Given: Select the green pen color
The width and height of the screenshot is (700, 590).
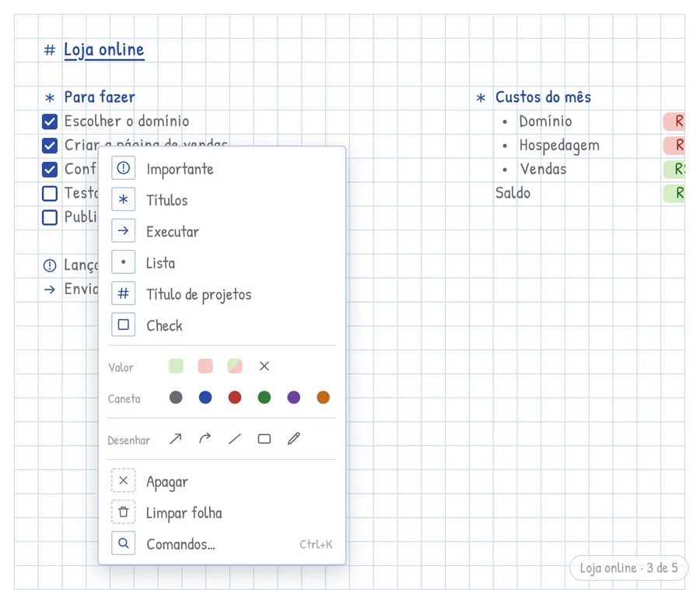Looking at the screenshot, I should coord(264,398).
